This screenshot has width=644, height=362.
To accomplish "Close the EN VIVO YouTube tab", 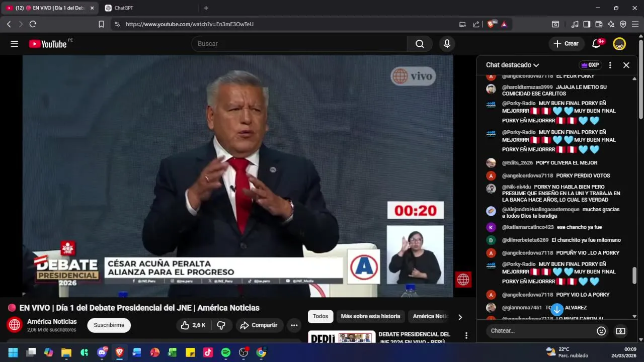I will pos(92,8).
